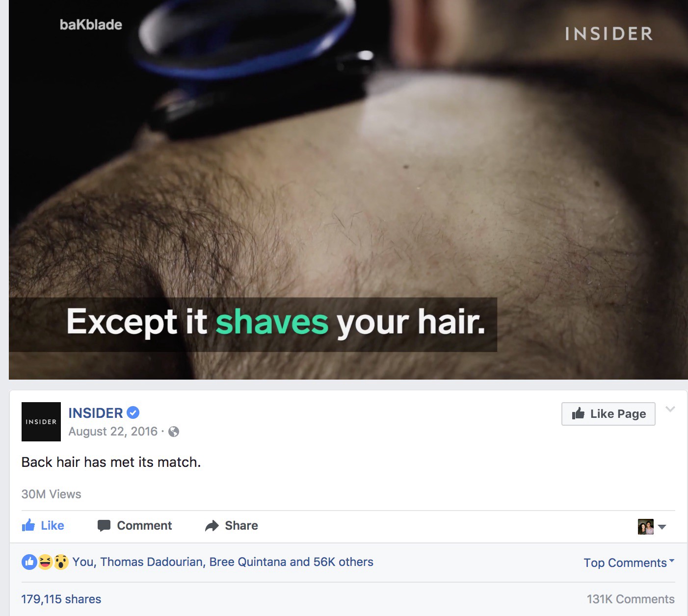Click the Share arrow icon
The image size is (688, 616).
[212, 526]
